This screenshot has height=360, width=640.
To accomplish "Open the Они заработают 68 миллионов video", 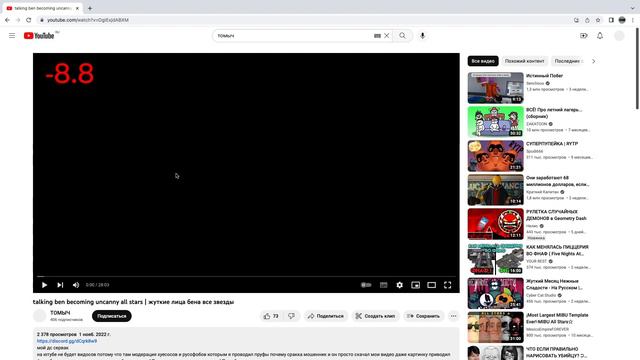I will [558, 181].
